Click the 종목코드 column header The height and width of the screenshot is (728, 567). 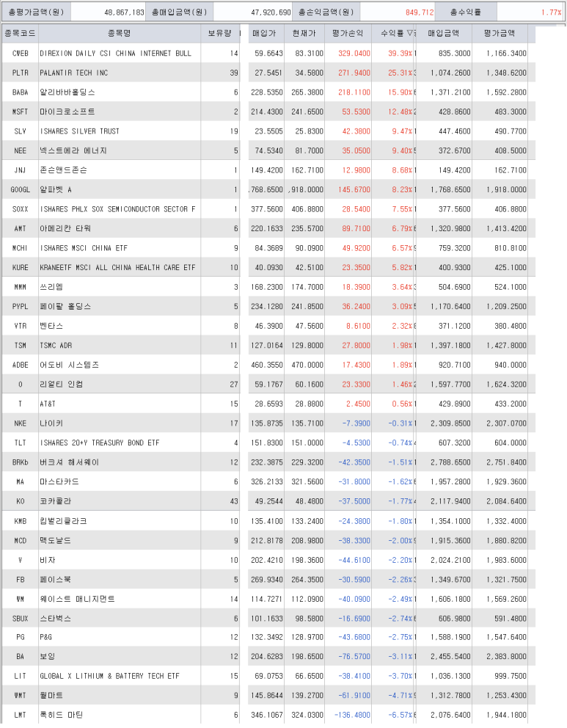20,34
